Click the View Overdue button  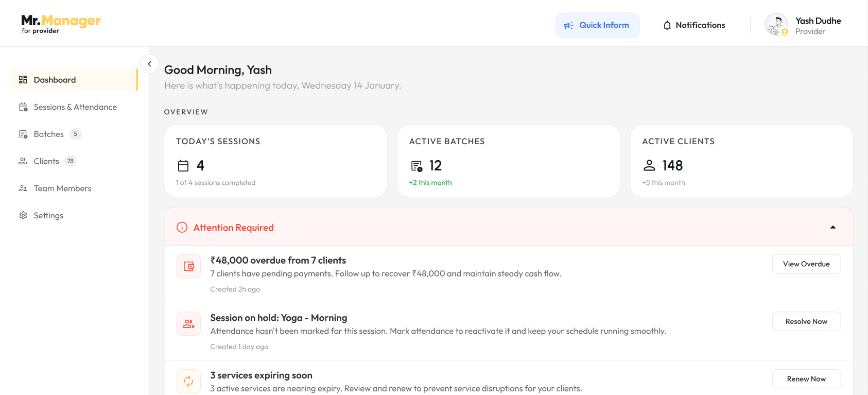click(806, 264)
